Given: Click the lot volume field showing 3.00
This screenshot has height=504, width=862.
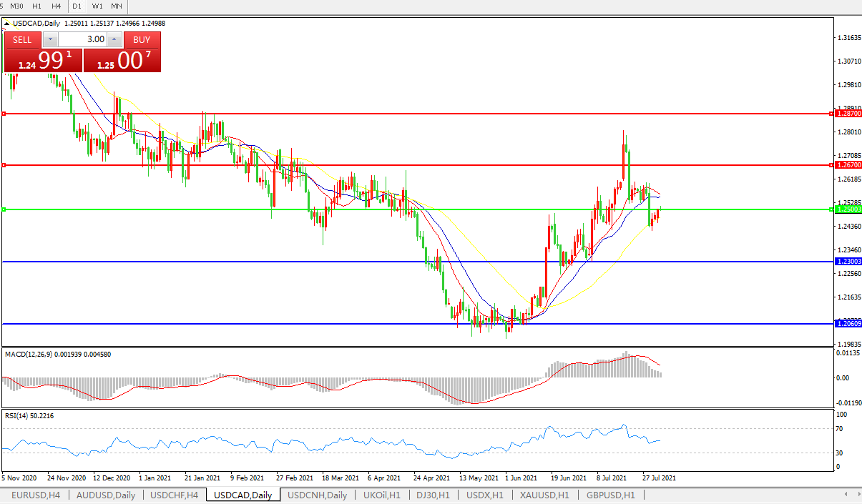Looking at the screenshot, I should coord(82,39).
